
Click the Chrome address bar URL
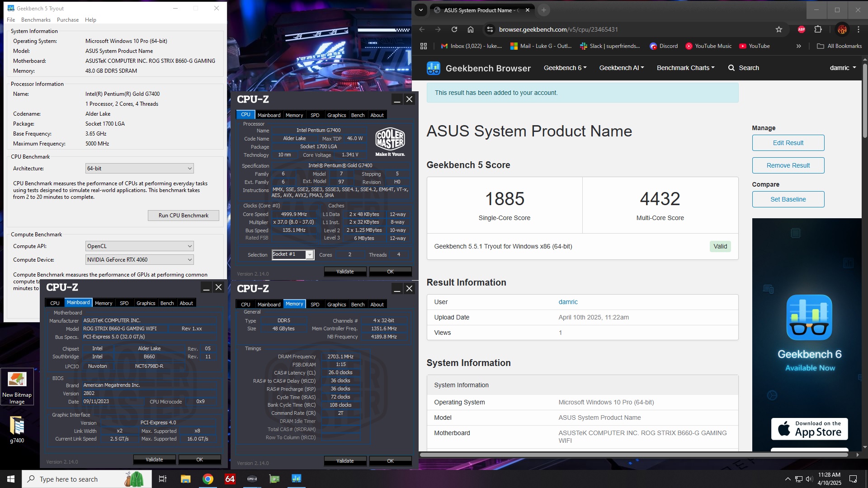click(558, 29)
